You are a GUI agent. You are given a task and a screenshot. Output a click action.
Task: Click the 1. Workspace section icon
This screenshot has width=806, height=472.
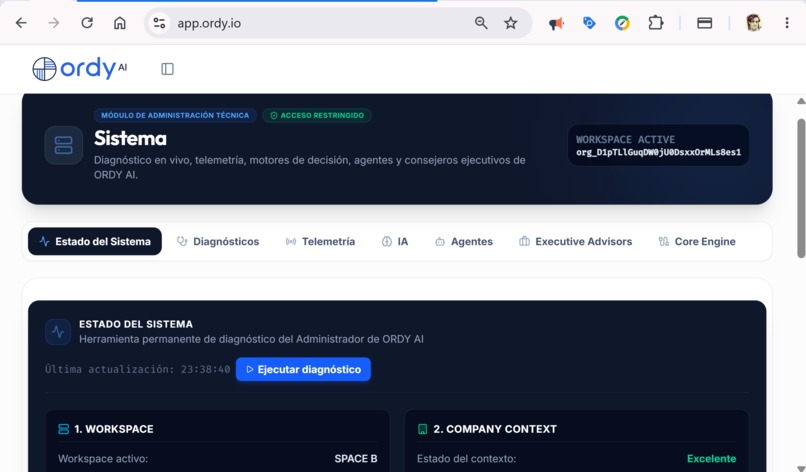pos(63,429)
